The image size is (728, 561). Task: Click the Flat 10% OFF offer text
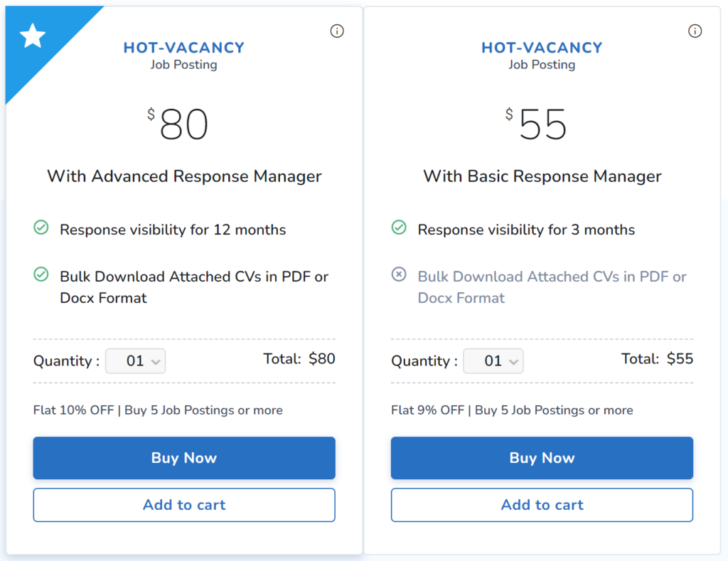tap(157, 410)
